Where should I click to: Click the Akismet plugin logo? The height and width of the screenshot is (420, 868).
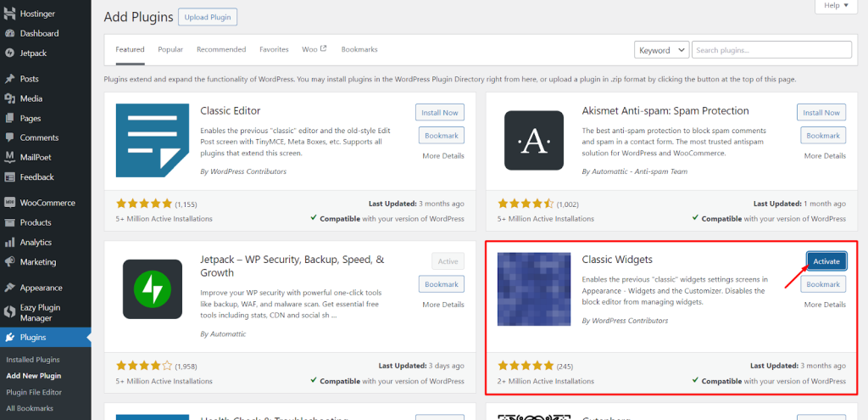(534, 140)
